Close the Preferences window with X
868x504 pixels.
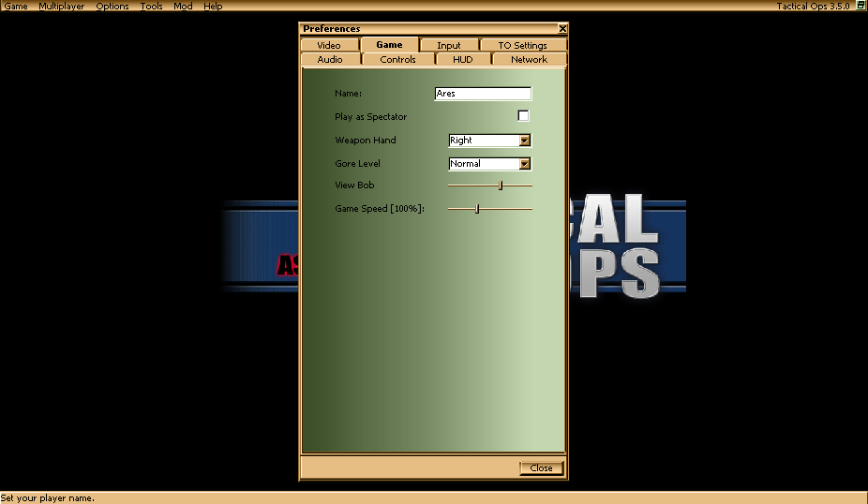(561, 29)
